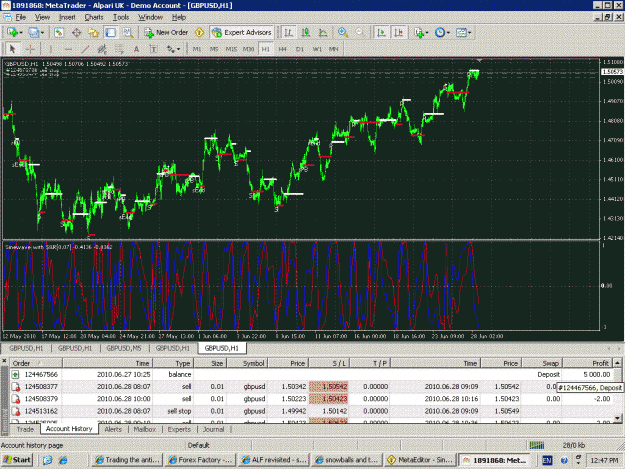
Task: Select the MN timeframe button
Action: (334, 49)
